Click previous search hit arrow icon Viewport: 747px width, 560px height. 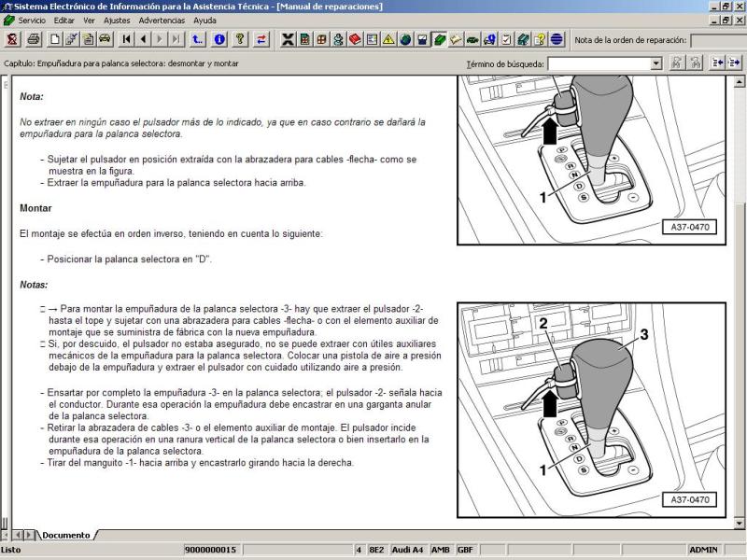[717, 63]
